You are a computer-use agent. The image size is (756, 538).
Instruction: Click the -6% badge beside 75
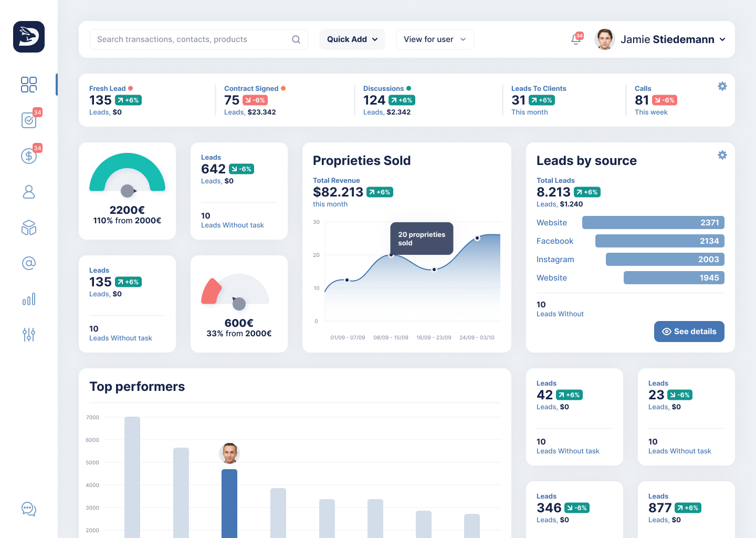(x=255, y=100)
